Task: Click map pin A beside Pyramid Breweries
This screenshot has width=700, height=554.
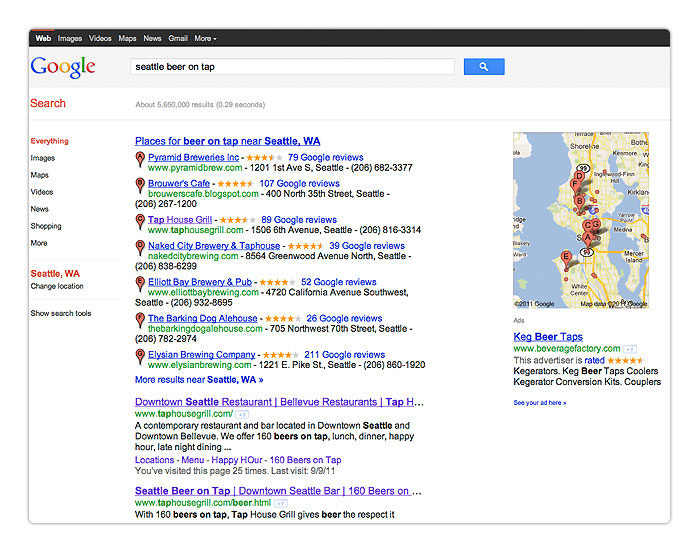Action: pos(140,158)
